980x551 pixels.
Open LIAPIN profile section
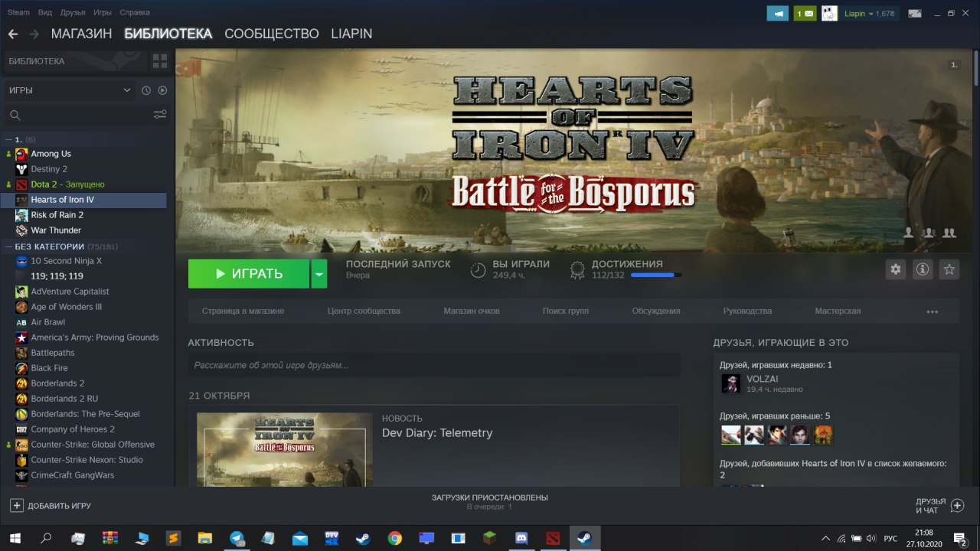point(351,34)
